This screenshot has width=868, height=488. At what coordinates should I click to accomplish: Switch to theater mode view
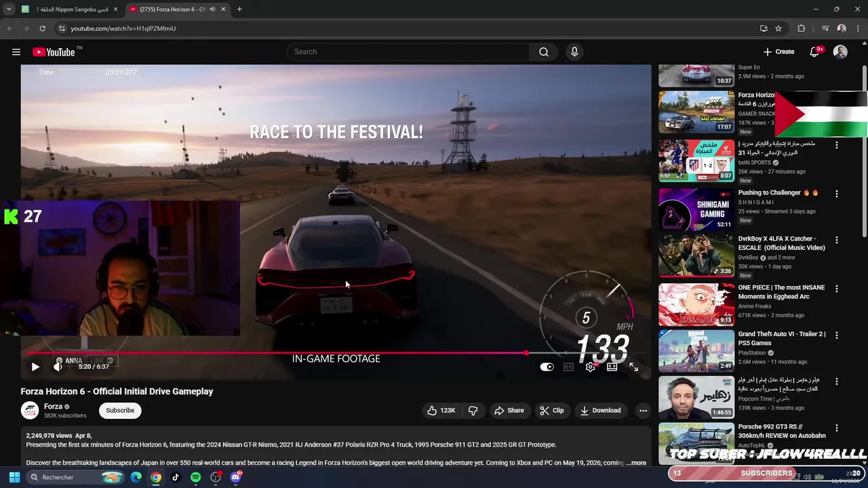(x=612, y=367)
